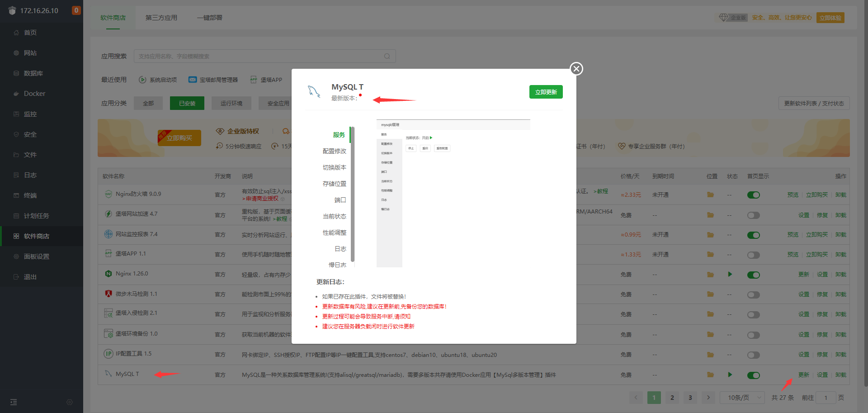Switch to 一键部署 tab

(210, 18)
